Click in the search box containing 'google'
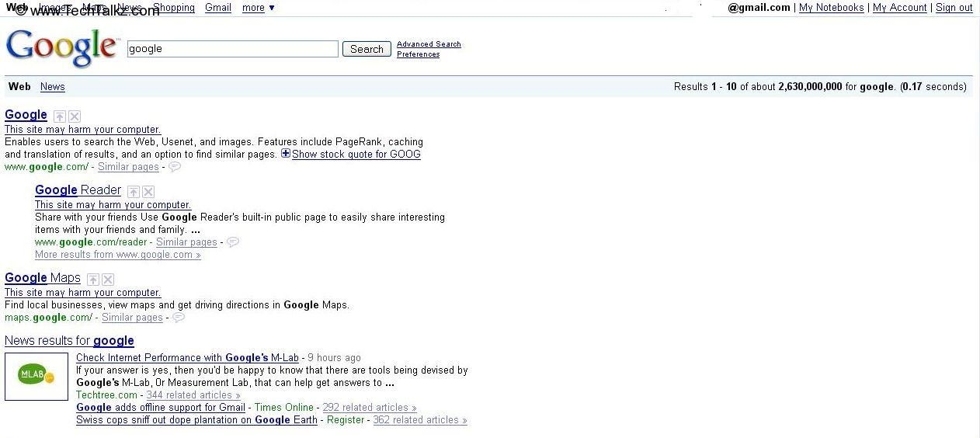Viewport: 980px width, 438px height. [233, 49]
